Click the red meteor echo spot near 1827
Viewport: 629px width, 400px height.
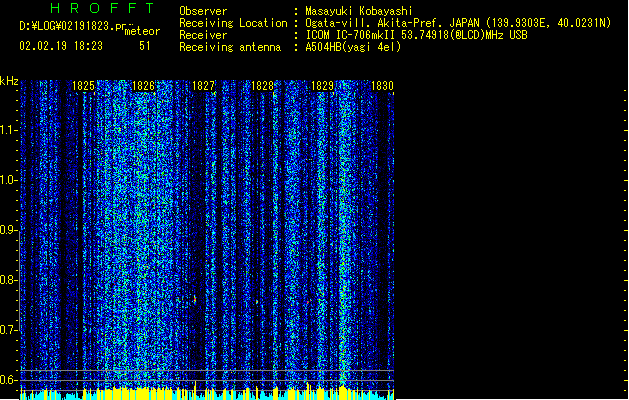click(195, 300)
